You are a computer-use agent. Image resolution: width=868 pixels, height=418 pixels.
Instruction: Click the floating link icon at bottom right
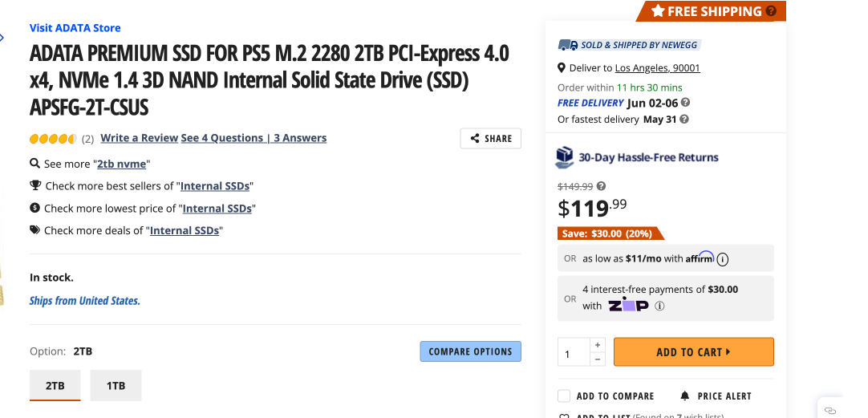pyautogui.click(x=830, y=409)
